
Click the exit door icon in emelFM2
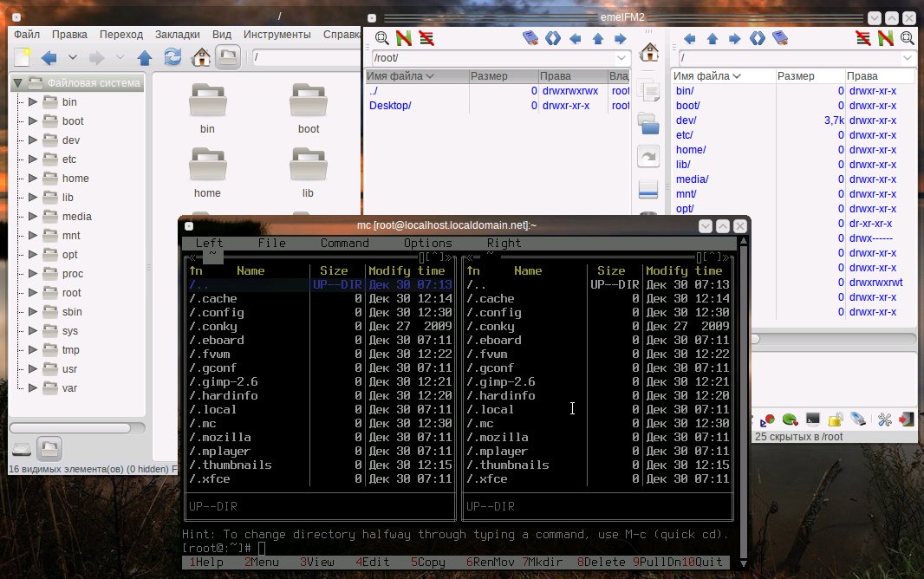point(907,420)
